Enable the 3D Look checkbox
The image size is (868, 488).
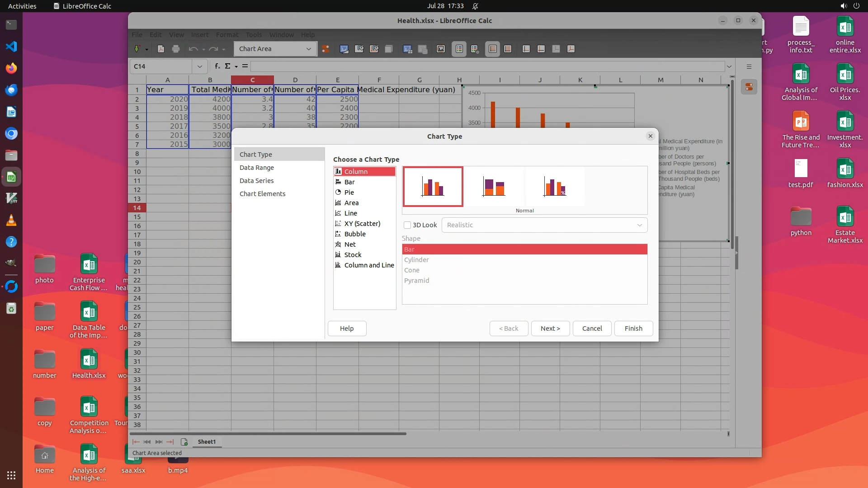pyautogui.click(x=407, y=225)
